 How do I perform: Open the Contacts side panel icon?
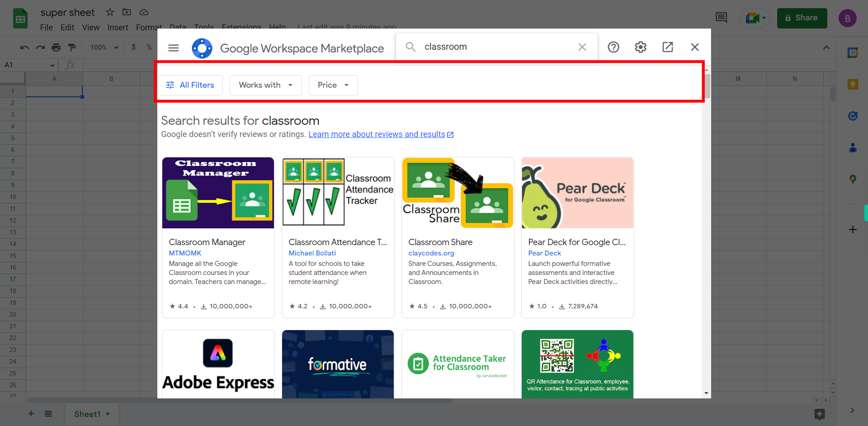853,148
